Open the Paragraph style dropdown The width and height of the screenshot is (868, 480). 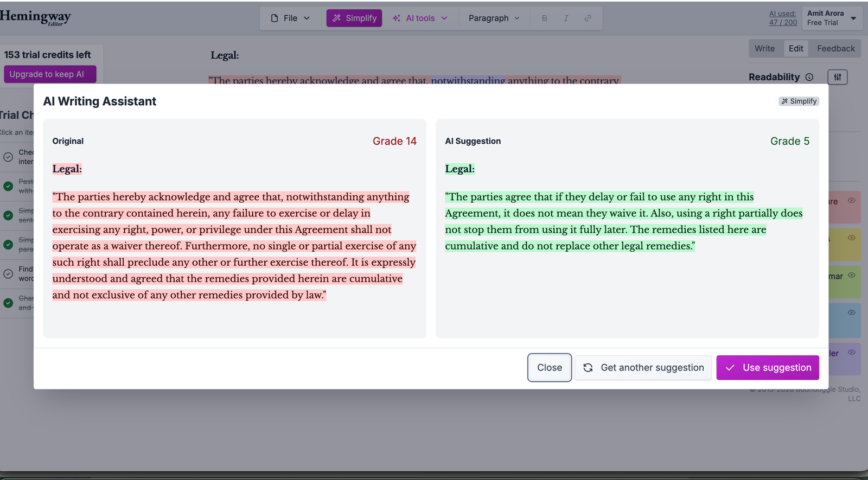point(494,18)
